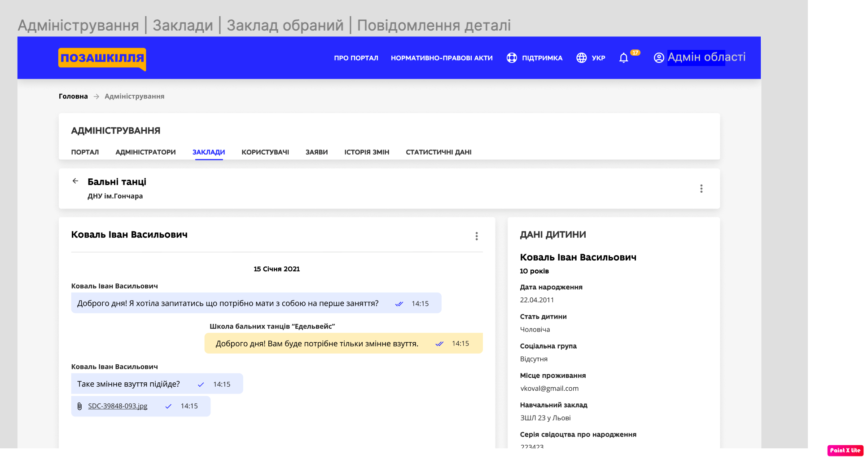Open the account icon next to Адмін області
The height and width of the screenshot is (460, 868).
pyautogui.click(x=658, y=57)
